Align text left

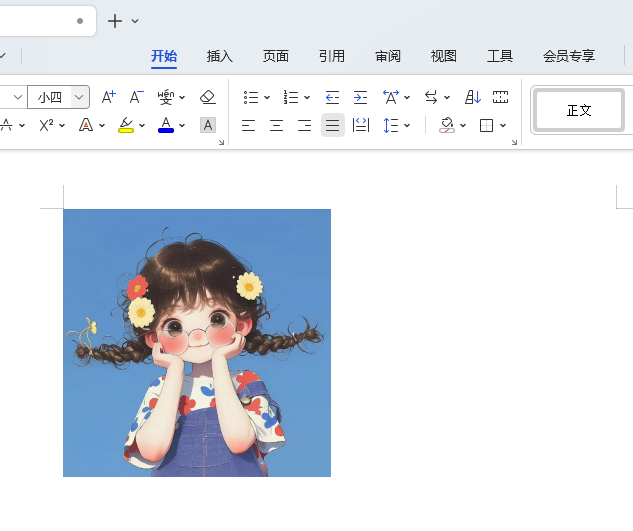(248, 126)
